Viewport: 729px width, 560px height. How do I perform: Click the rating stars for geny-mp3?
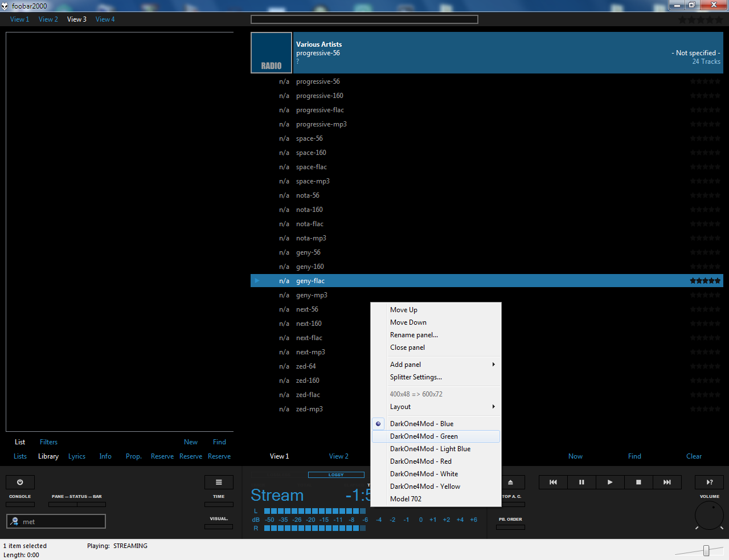tap(705, 295)
